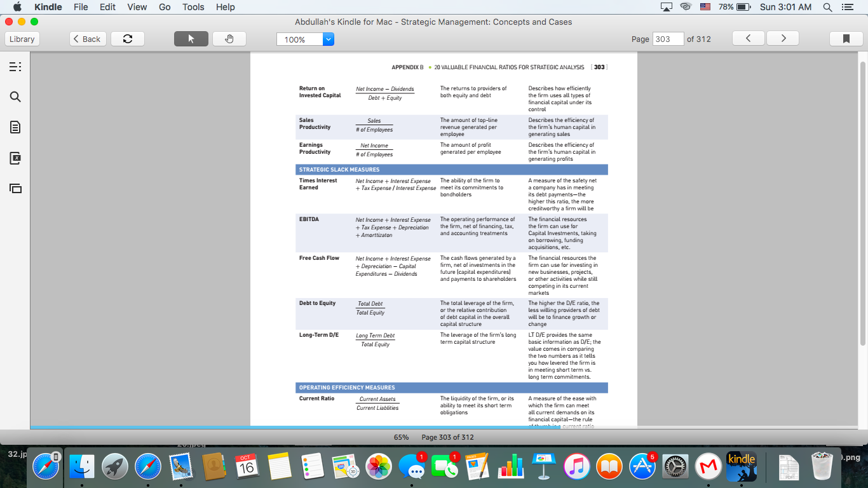
Task: Click the keyboard input flag in the menu bar
Action: click(705, 7)
